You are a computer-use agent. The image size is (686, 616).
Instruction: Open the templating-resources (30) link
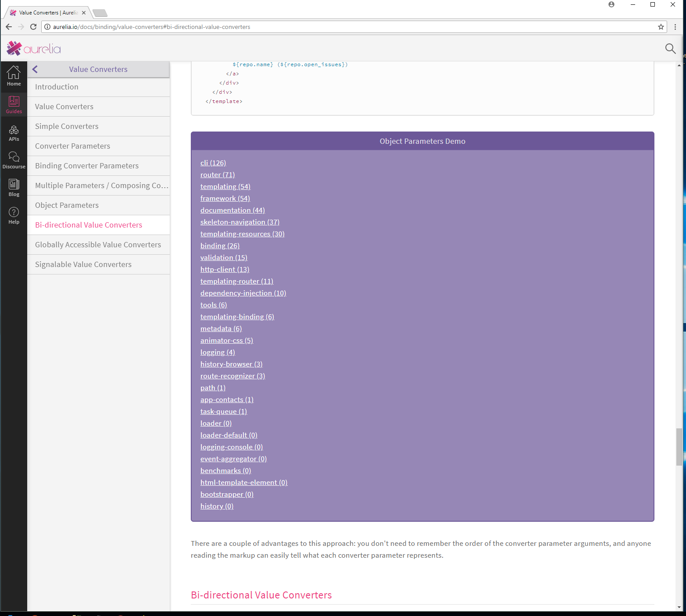243,234
